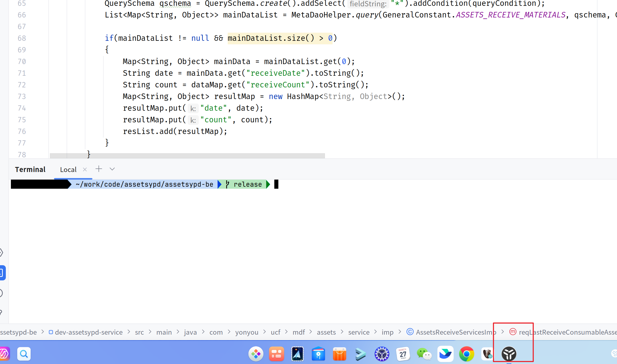Click the assets breadcrumb segment
617x364 pixels.
pos(326,332)
